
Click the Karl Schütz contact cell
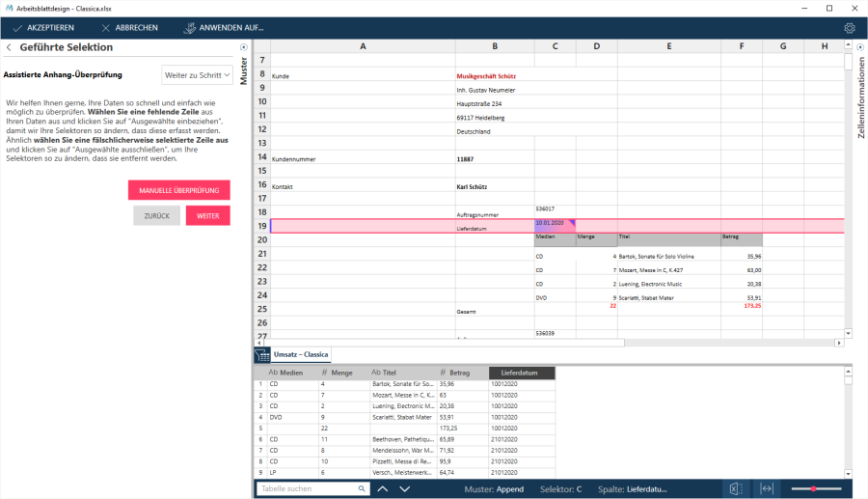click(495, 184)
